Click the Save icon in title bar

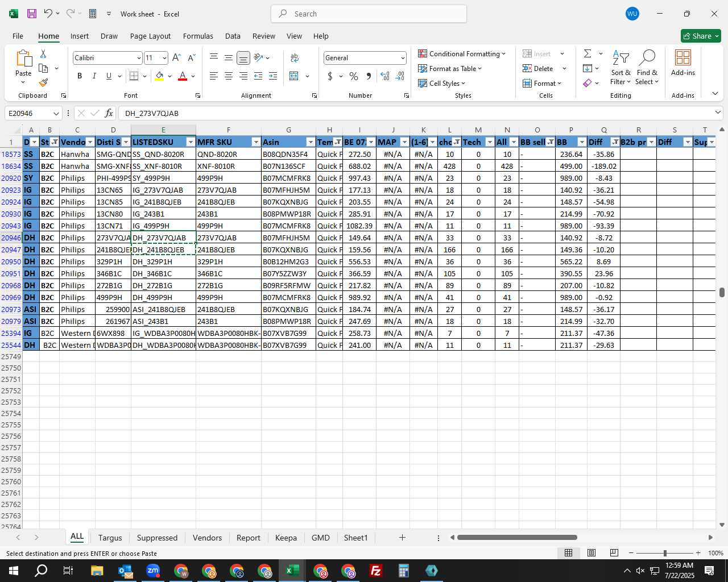click(32, 14)
